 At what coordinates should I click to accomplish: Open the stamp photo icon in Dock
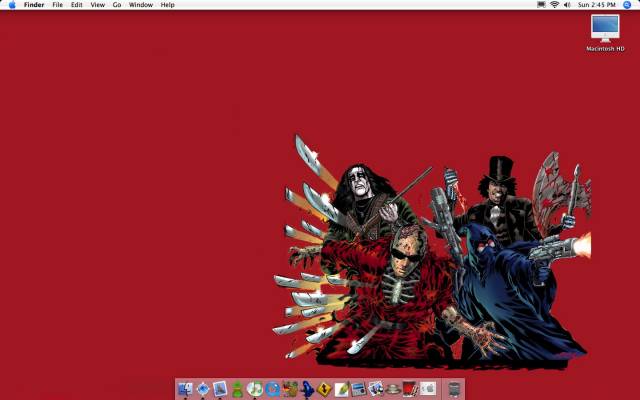(x=220, y=389)
